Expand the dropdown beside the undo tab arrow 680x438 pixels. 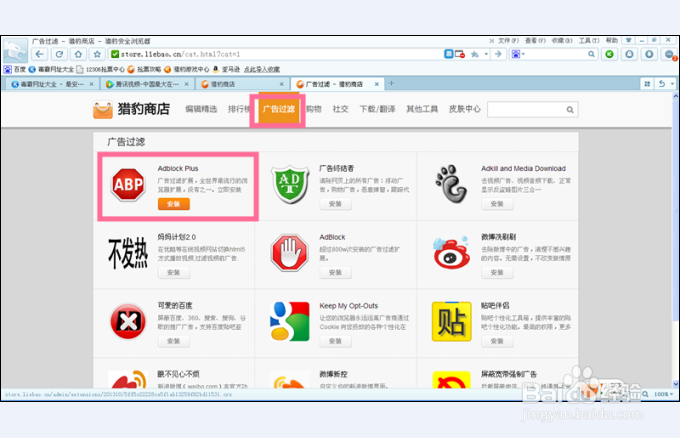point(673,84)
